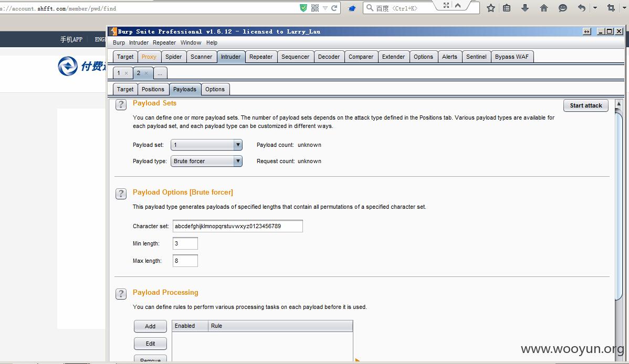Click QR code icon in address bar
Image resolution: width=629 pixels, height=364 pixels.
click(x=315, y=8)
